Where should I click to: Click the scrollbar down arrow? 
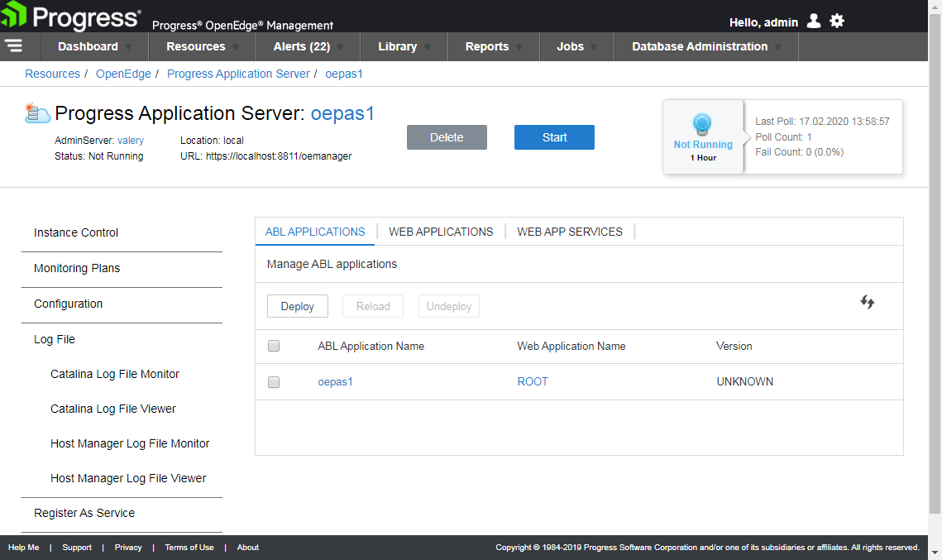pos(935,553)
